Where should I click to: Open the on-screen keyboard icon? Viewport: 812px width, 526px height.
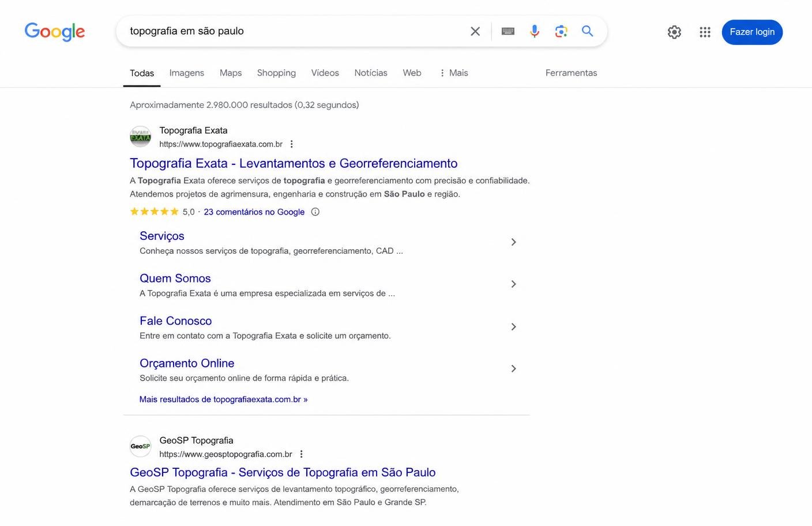click(x=508, y=31)
